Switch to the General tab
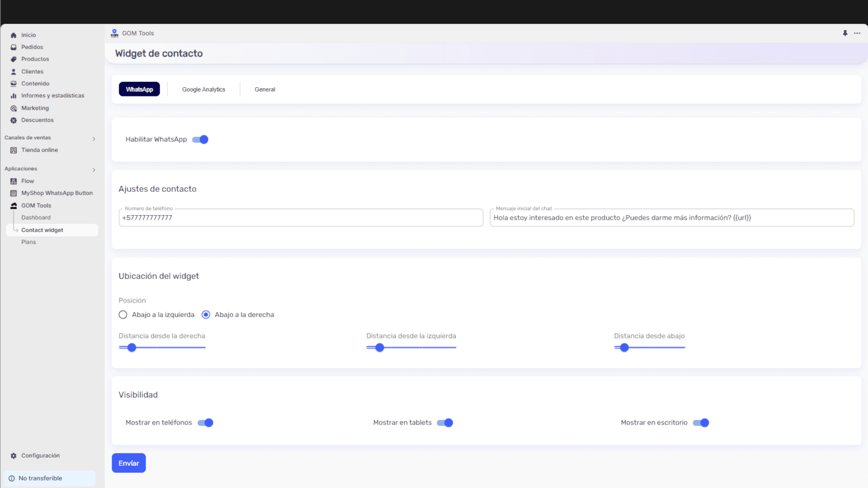 (265, 89)
